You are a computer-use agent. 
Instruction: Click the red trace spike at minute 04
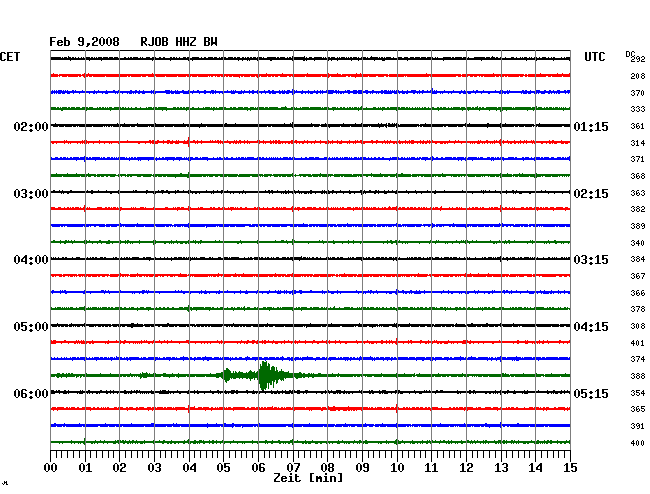pyautogui.click(x=189, y=142)
